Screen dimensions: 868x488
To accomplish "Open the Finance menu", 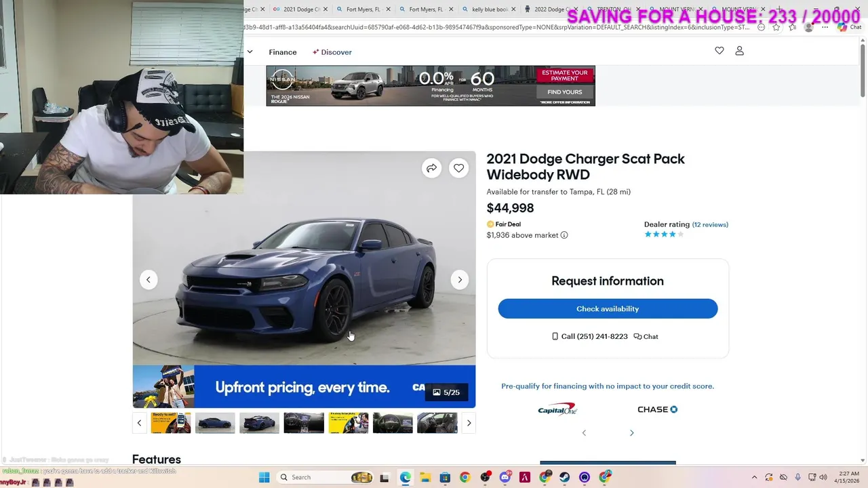I will (x=283, y=52).
